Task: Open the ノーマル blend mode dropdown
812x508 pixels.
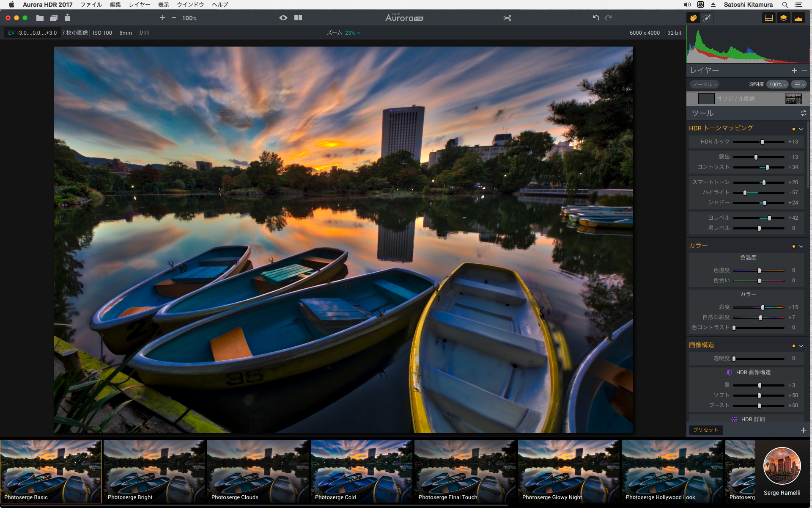Action: point(705,84)
